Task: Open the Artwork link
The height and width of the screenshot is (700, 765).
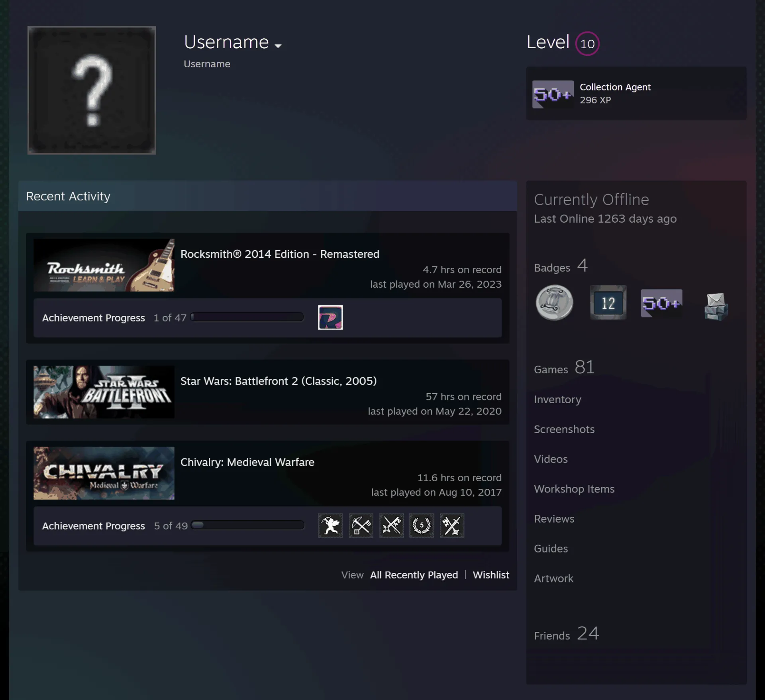Action: (x=553, y=578)
